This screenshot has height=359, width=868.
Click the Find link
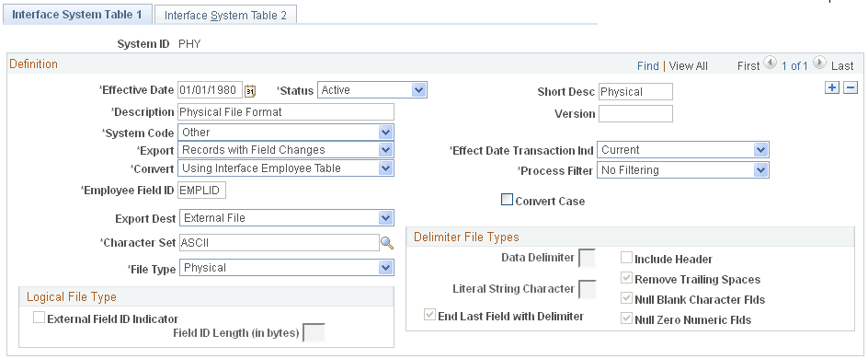647,66
